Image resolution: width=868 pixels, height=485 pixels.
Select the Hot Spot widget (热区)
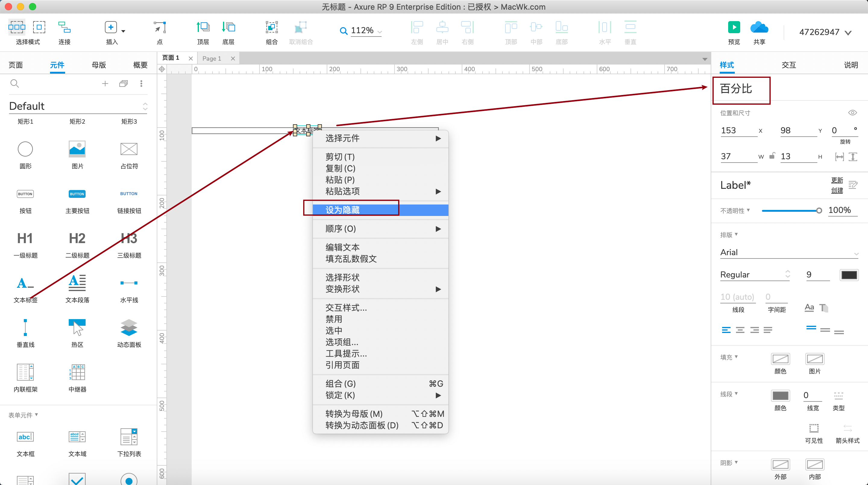coord(77,328)
